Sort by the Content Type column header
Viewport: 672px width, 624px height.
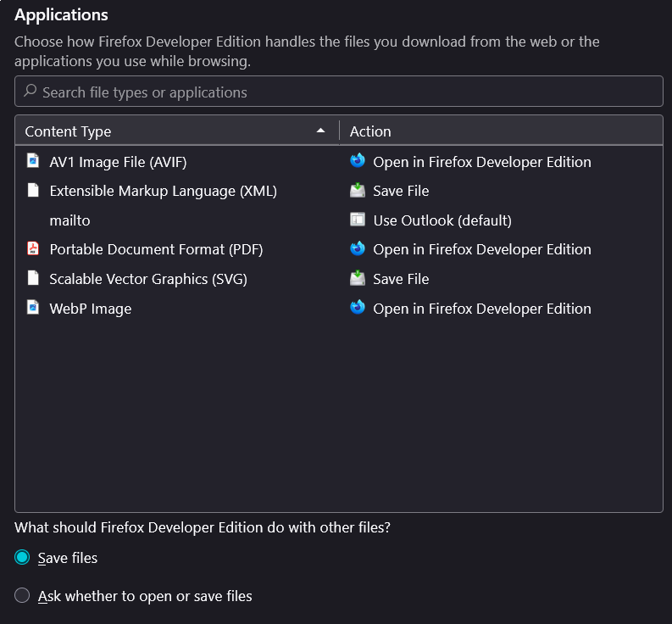coord(177,131)
